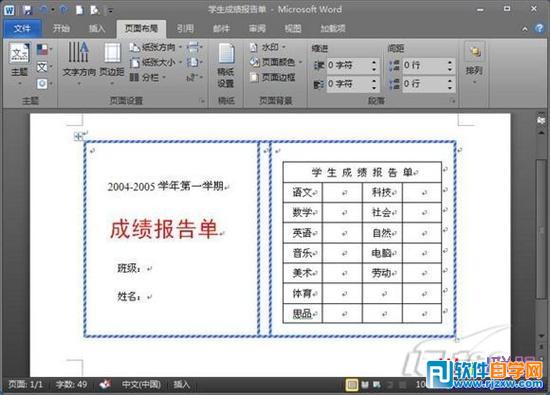Viewport: 550px width, 395px height.
Task: Open 分栏 columns dropdown
Action: [x=147, y=78]
